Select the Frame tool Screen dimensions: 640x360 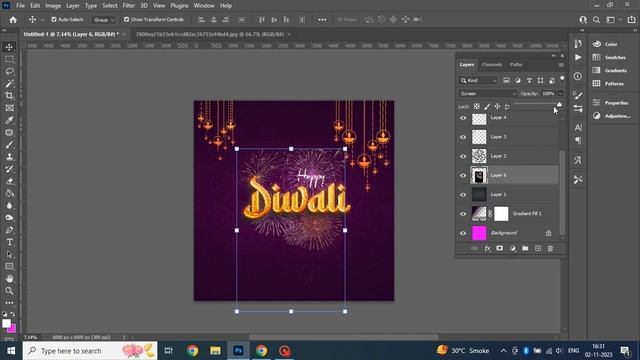[x=9, y=108]
